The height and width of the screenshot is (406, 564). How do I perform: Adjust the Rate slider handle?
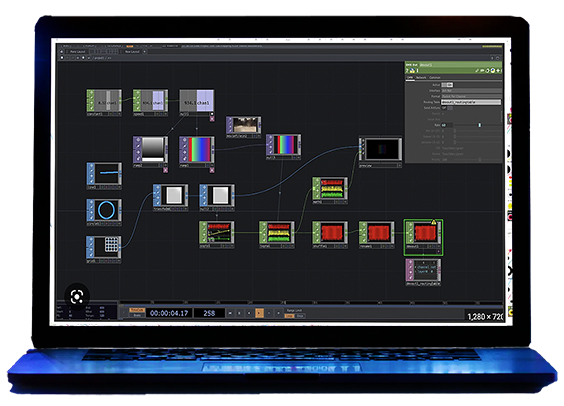pos(479,125)
